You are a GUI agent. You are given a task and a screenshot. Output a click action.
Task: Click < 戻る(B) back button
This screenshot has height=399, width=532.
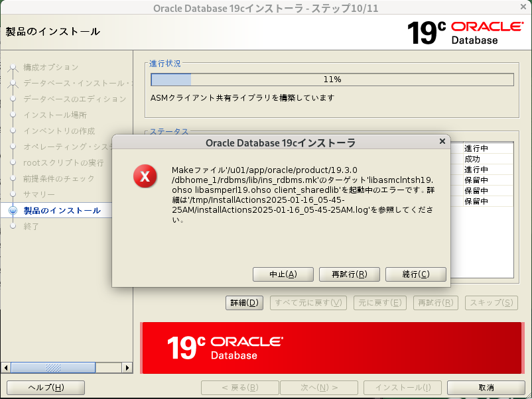[x=240, y=388]
